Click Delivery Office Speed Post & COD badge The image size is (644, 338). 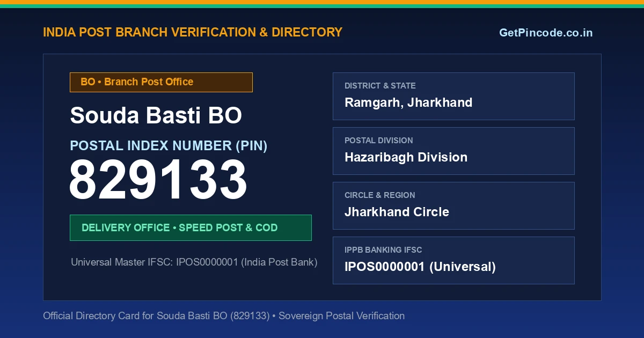(191, 227)
